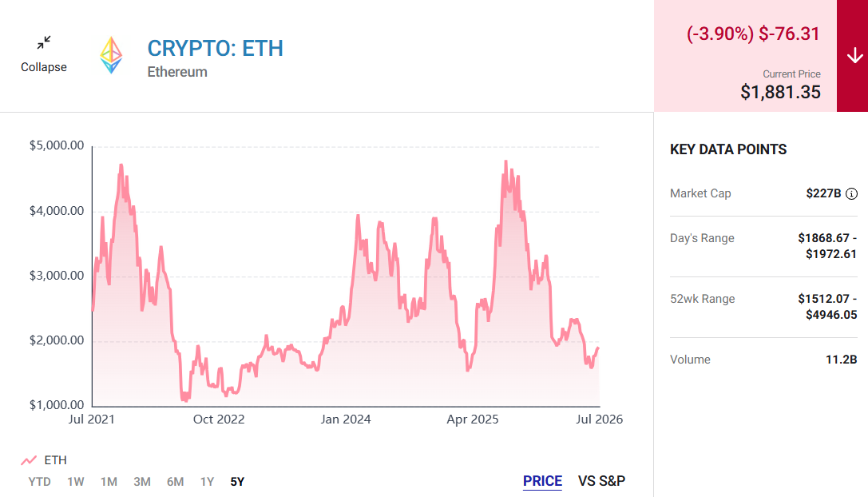Viewport: 868px width, 497px height.
Task: Click the current price $1,881.35
Action: tap(780, 92)
